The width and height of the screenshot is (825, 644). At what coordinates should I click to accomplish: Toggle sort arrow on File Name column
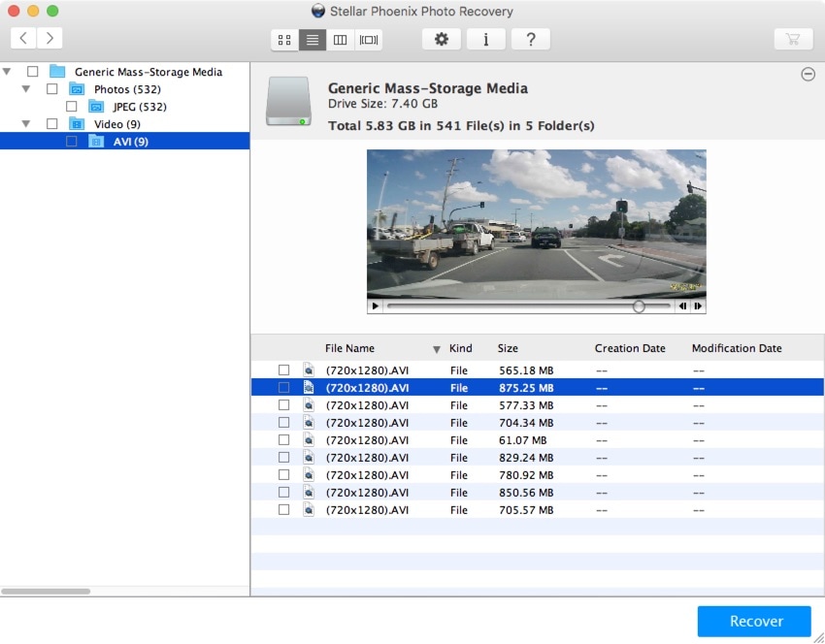[x=436, y=349]
